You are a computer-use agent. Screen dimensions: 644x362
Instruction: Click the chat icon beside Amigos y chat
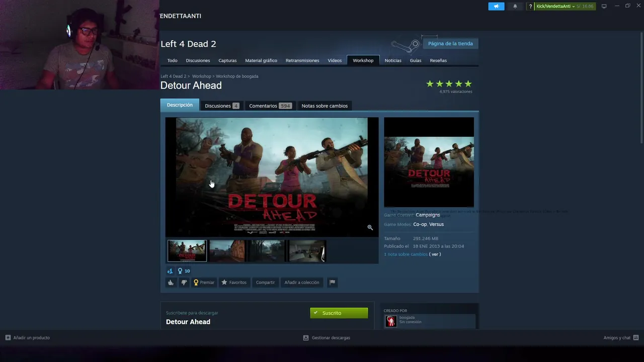pos(636,338)
